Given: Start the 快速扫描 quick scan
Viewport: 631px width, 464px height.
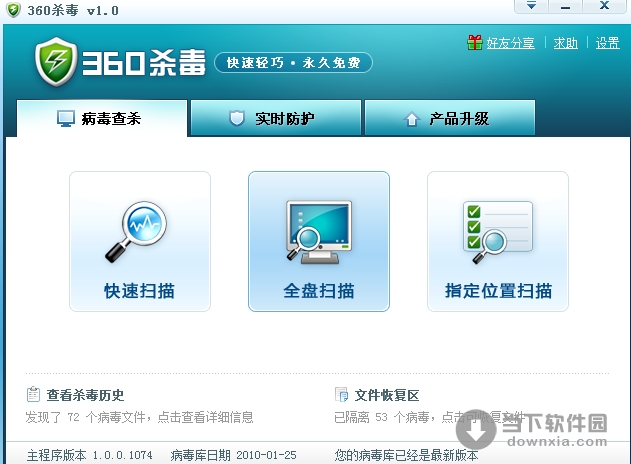Looking at the screenshot, I should point(140,241).
